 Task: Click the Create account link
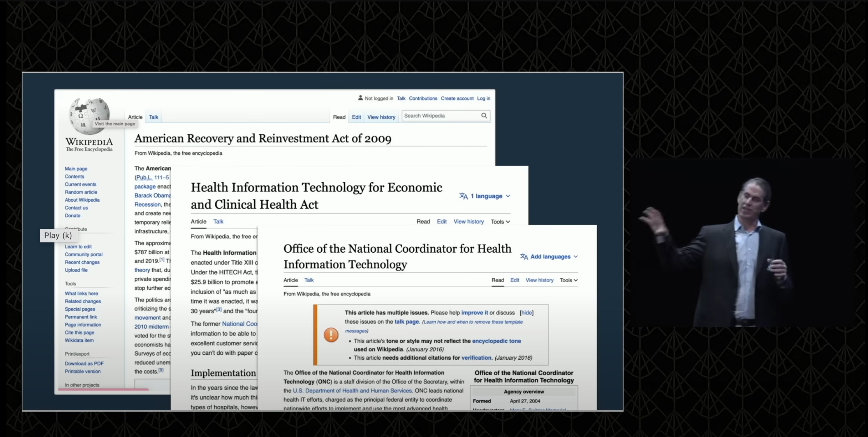457,98
